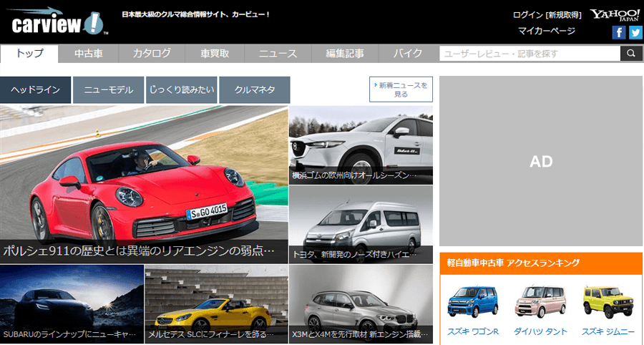Open the スズキ ジムニー text link
The height and width of the screenshot is (345, 644).
pos(608,331)
